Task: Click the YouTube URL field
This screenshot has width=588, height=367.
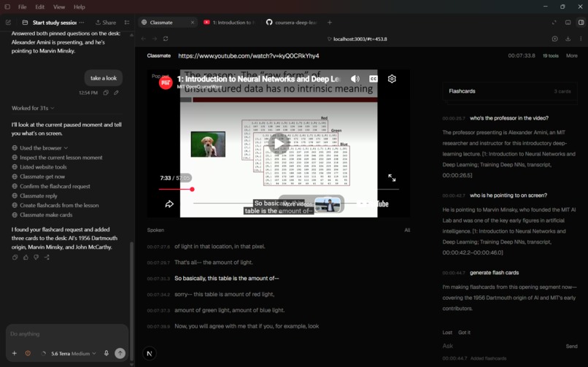Action: 249,56
